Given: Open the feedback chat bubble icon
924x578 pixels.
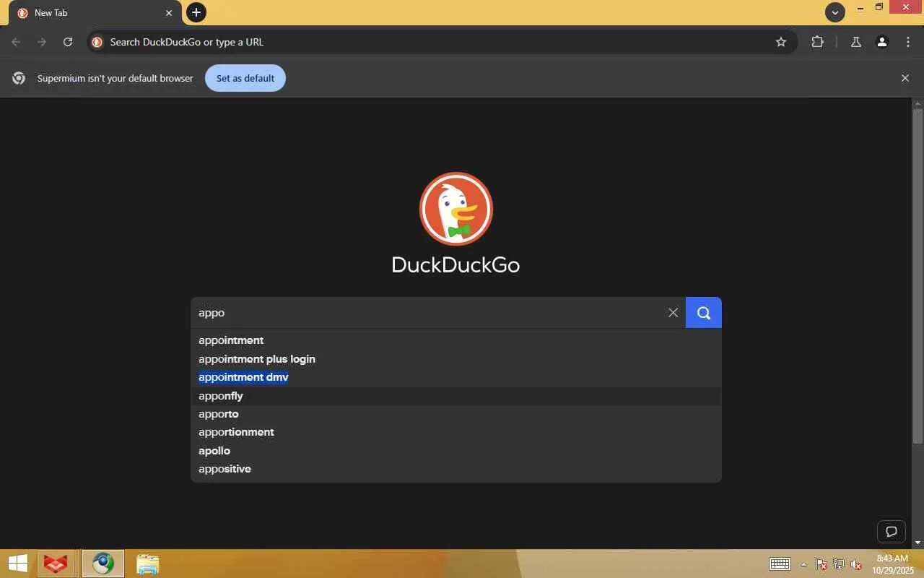Looking at the screenshot, I should [892, 532].
